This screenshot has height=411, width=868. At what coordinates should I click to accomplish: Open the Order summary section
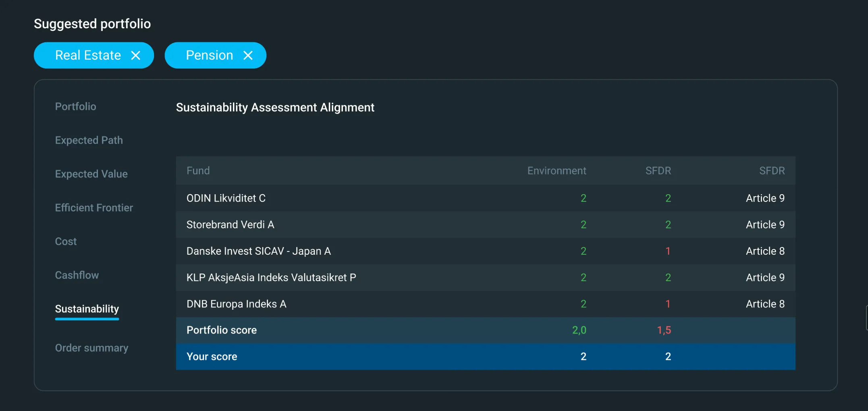[x=92, y=348]
